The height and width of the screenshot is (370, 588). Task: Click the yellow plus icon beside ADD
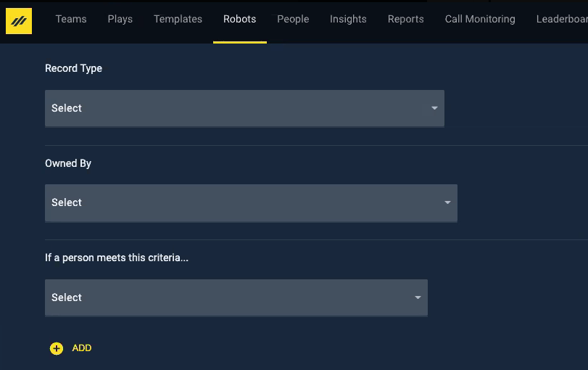tap(57, 349)
